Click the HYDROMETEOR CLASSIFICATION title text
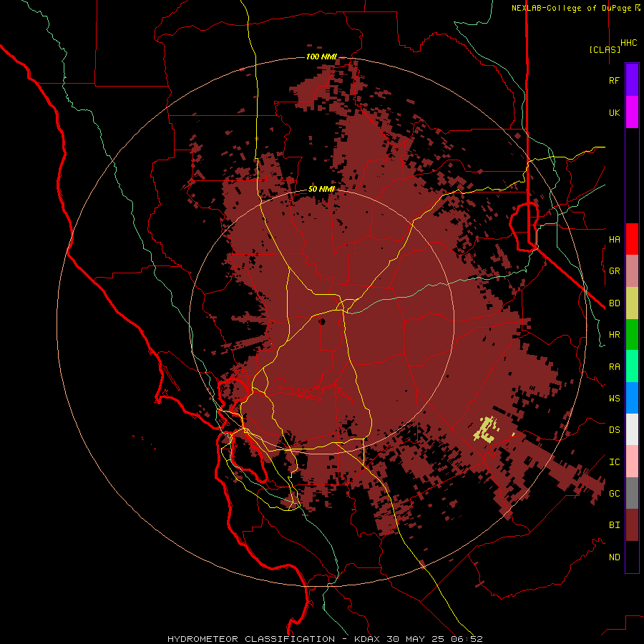644x644 pixels. [251, 639]
